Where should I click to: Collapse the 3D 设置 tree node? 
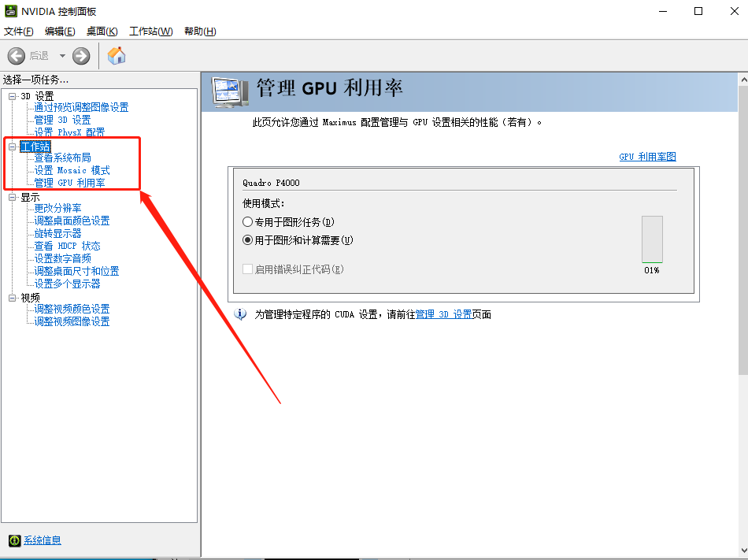coord(13,96)
